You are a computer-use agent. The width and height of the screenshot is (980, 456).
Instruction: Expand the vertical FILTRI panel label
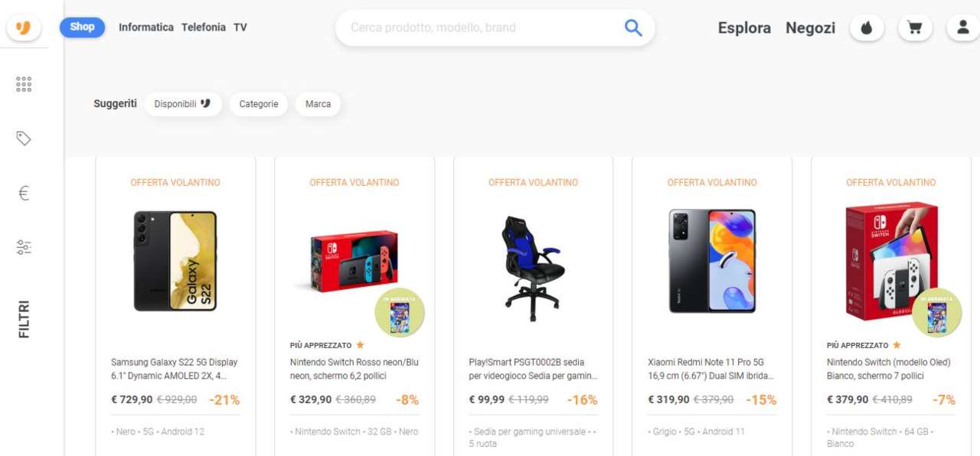pyautogui.click(x=24, y=319)
